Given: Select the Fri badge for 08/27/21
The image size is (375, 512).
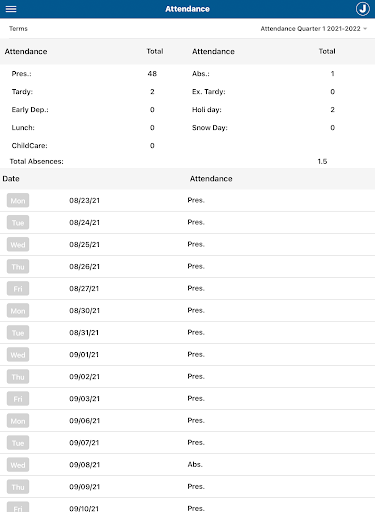Looking at the screenshot, I should click(18, 289).
